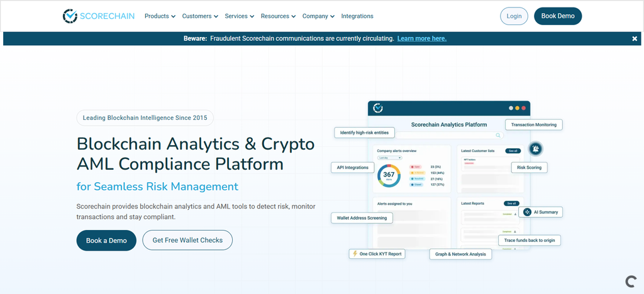Click See all beside Latest Reports

pyautogui.click(x=512, y=204)
